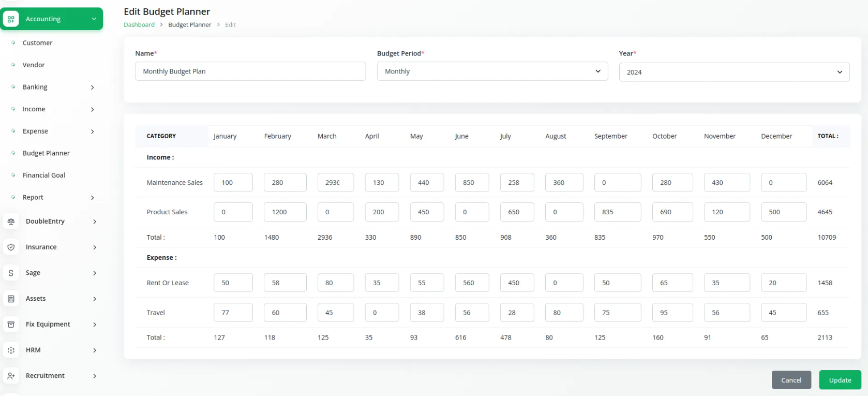
Task: Click the Expense section heading
Action: click(x=162, y=258)
